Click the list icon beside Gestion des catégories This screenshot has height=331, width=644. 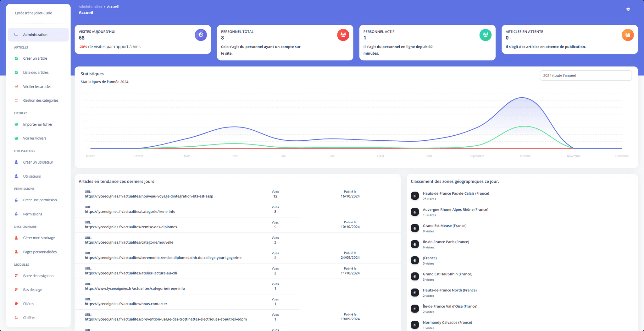[x=16, y=100]
